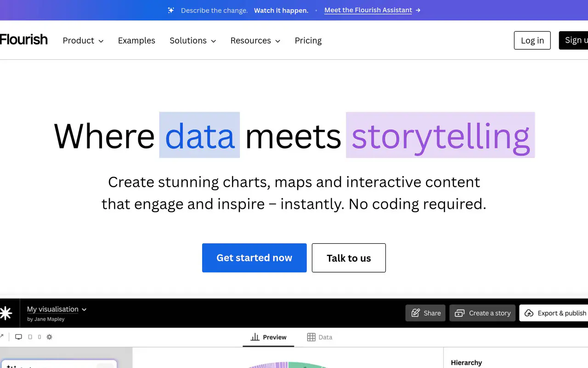Viewport: 588px width, 368px height.
Task: Click the sparkle icon in the banner
Action: click(171, 10)
